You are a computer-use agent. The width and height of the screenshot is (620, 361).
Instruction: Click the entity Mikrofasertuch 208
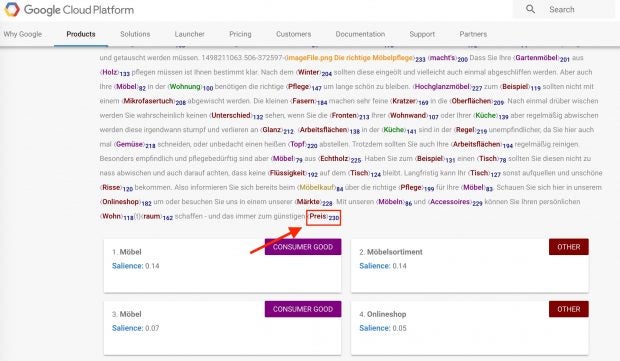(154, 102)
